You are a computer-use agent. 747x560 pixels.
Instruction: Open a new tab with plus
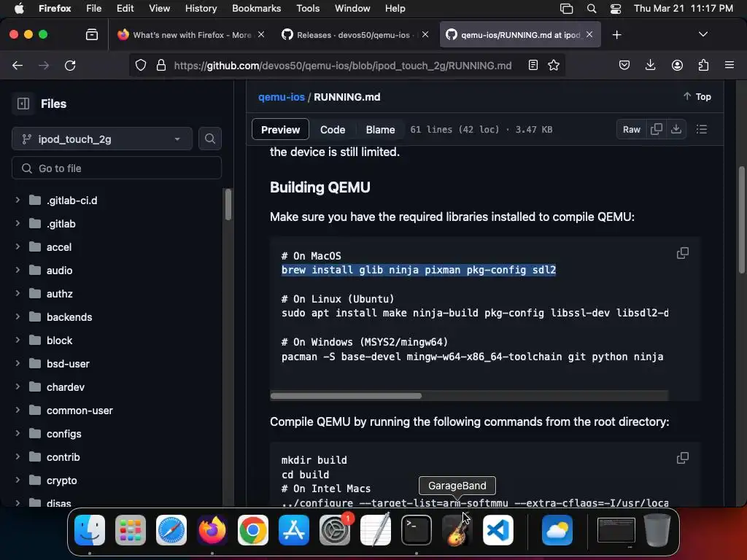coord(616,35)
